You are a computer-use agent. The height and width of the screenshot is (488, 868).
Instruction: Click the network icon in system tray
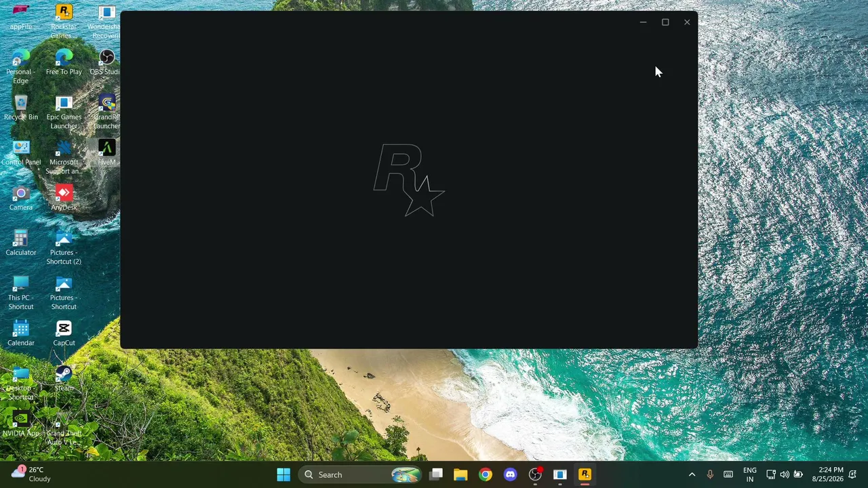pos(771,474)
